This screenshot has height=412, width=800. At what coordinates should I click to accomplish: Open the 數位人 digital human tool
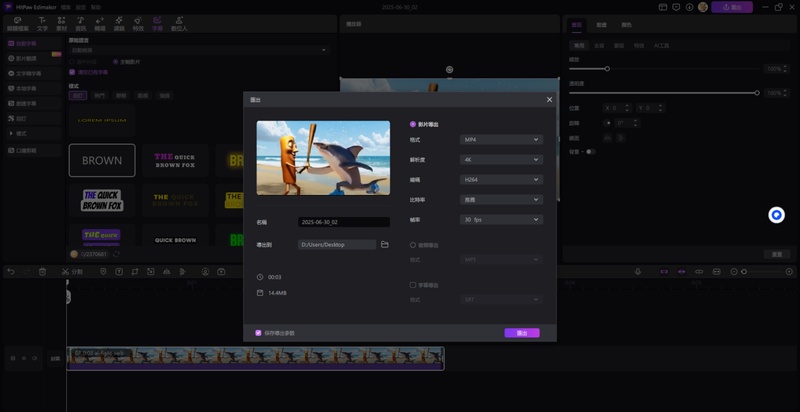(179, 23)
